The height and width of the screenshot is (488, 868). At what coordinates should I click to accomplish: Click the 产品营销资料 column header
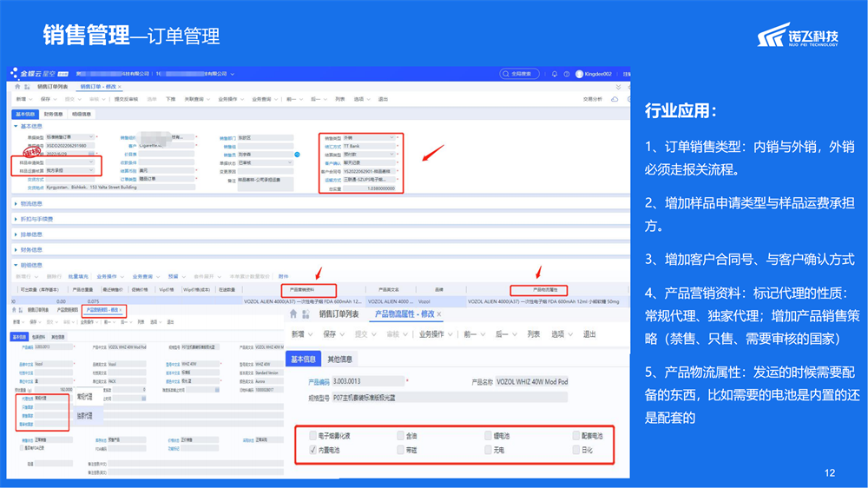tap(302, 290)
